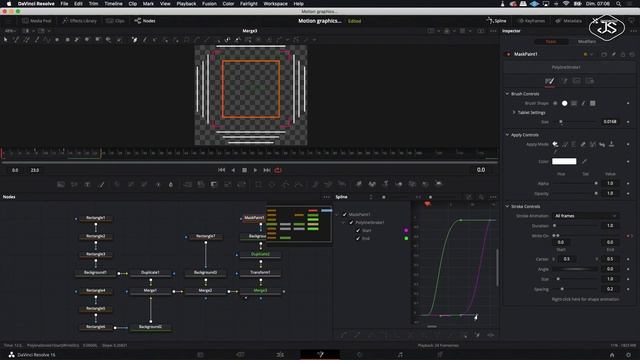Toggle the Effects Library panel button
This screenshot has height=360, width=640.
tap(80, 21)
